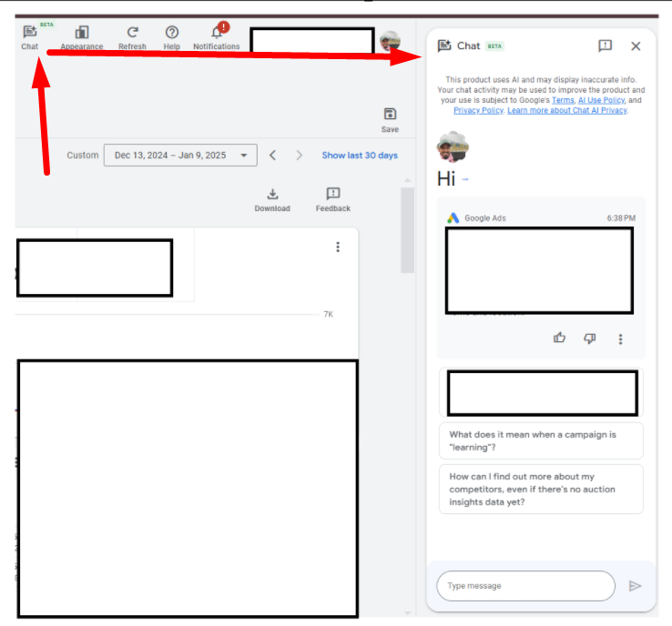672x626 pixels.
Task: Send feedback from Chat panel header
Action: (606, 45)
